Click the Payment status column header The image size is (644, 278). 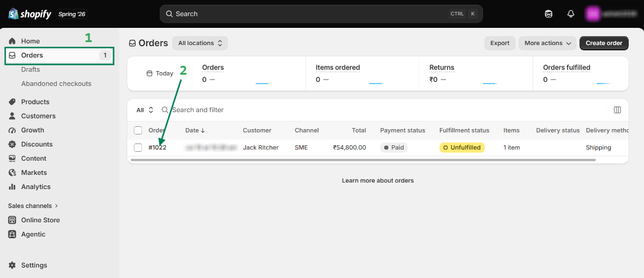coord(402,130)
